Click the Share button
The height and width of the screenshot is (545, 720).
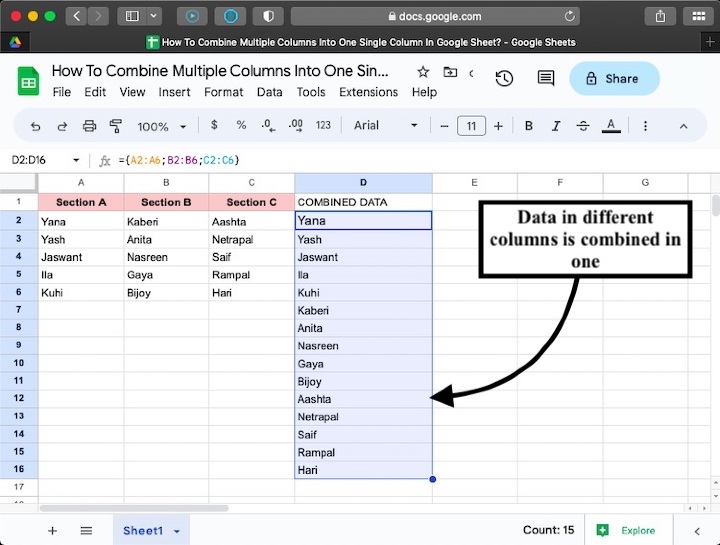(x=614, y=79)
